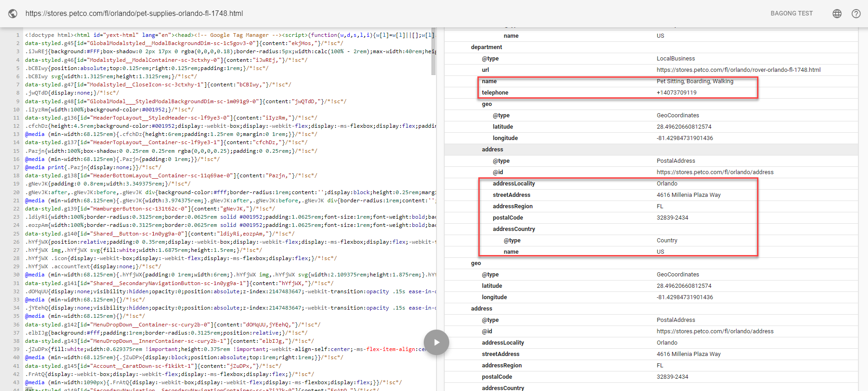Viewport: 868px width, 391px height.
Task: Open the department address @id link
Action: click(x=715, y=172)
